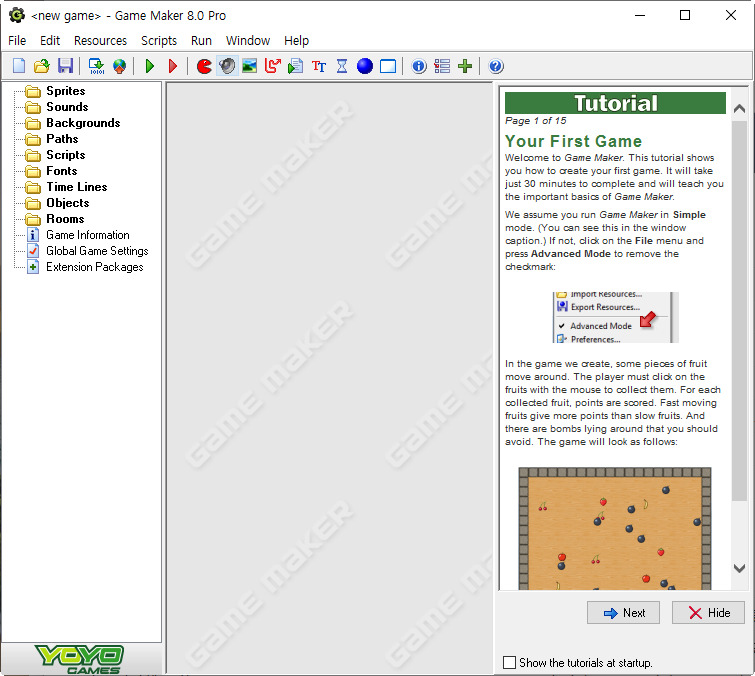
Task: Click the Game Maker gear logo in title bar
Action: tap(17, 15)
